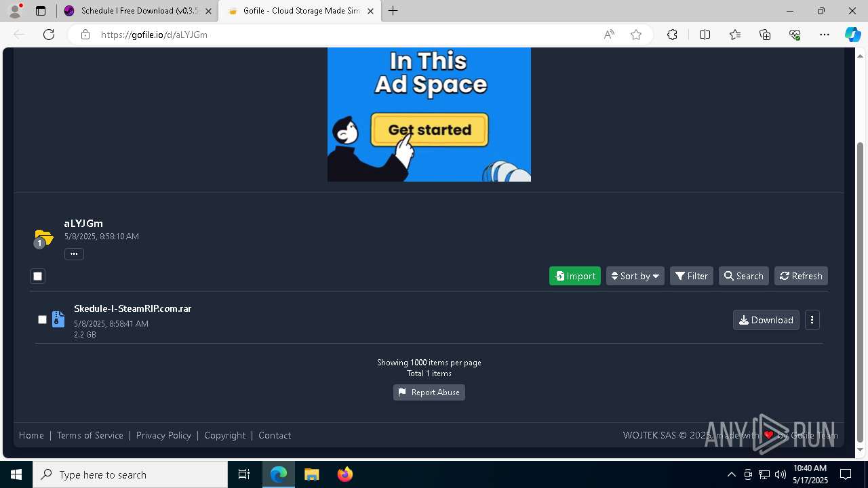The width and height of the screenshot is (868, 488).
Task: Close the Gofile tab
Action: (x=370, y=11)
